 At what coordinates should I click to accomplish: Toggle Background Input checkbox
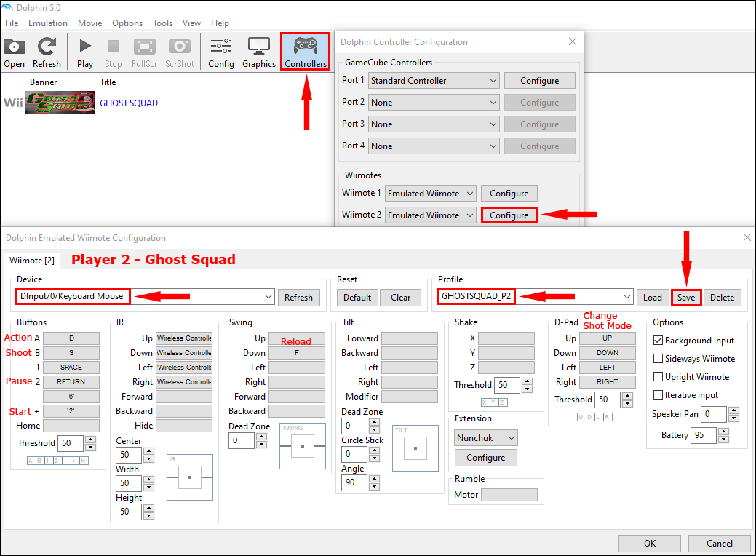point(658,341)
